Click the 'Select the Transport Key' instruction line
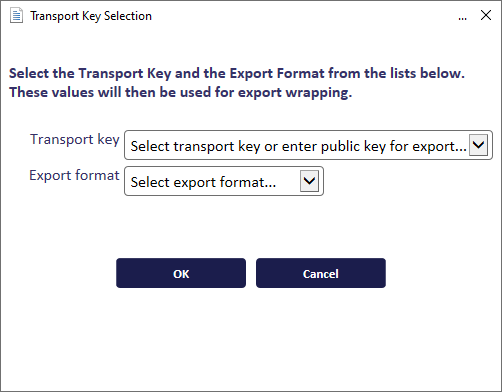The image size is (502, 392). [237, 73]
